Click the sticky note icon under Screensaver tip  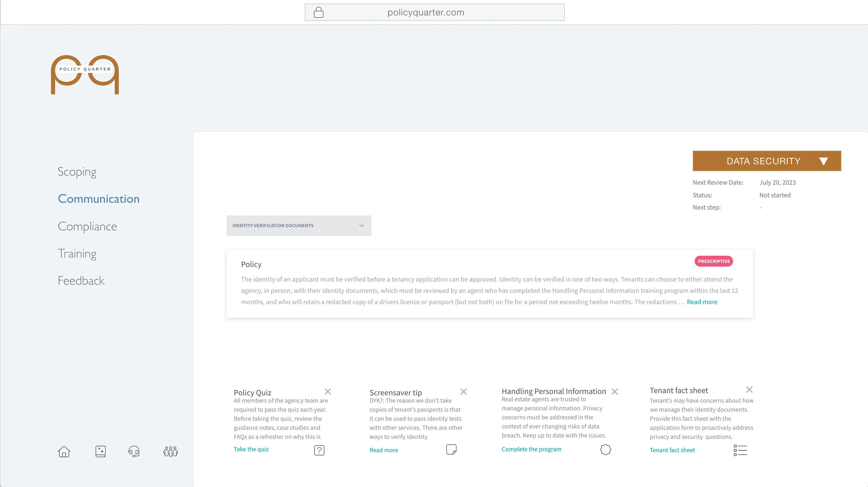coord(451,449)
